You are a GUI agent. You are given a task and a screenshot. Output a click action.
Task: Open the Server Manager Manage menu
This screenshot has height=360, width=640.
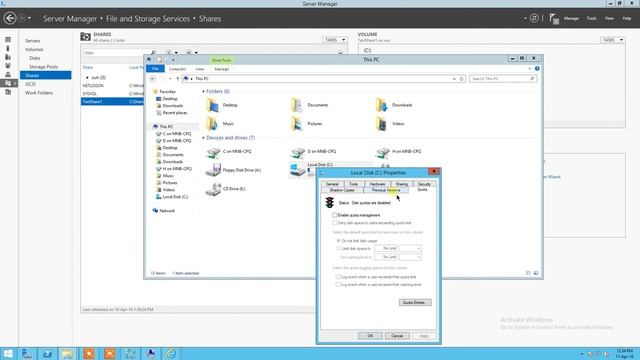[571, 18]
